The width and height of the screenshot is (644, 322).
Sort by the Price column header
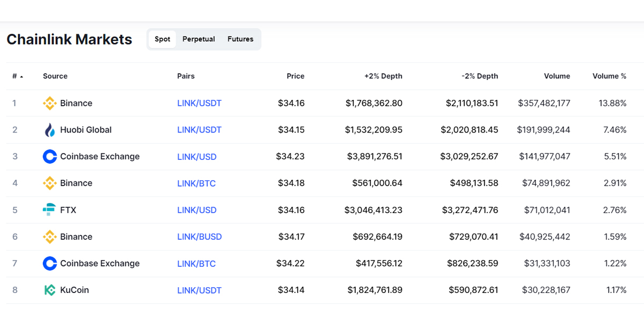tap(295, 76)
